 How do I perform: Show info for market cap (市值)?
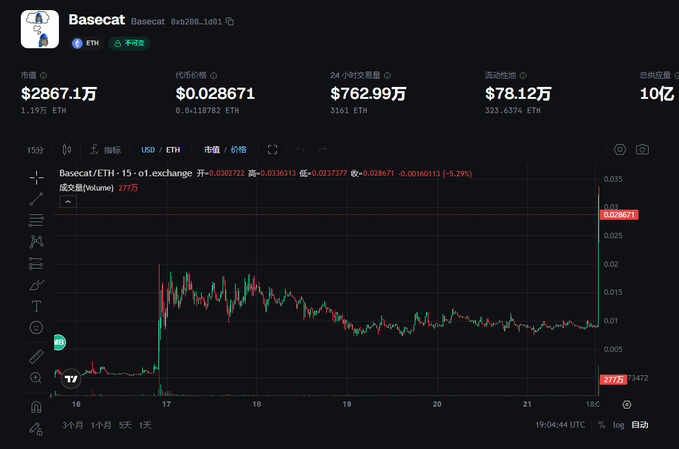[43, 75]
